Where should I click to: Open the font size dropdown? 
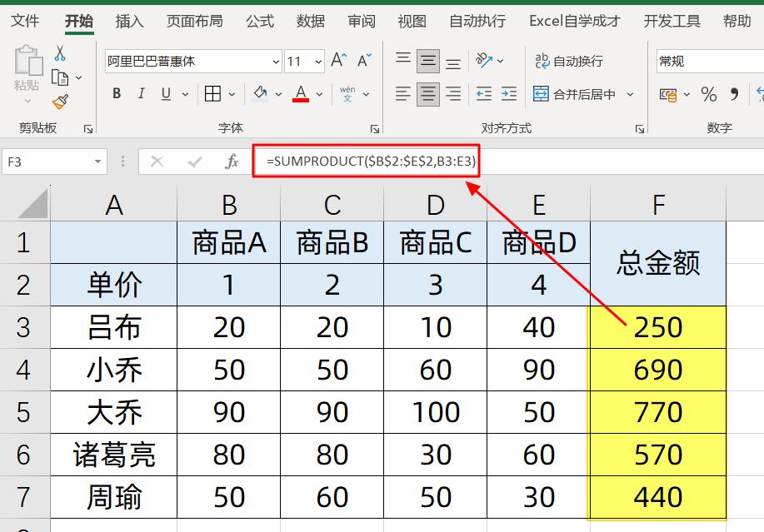317,61
